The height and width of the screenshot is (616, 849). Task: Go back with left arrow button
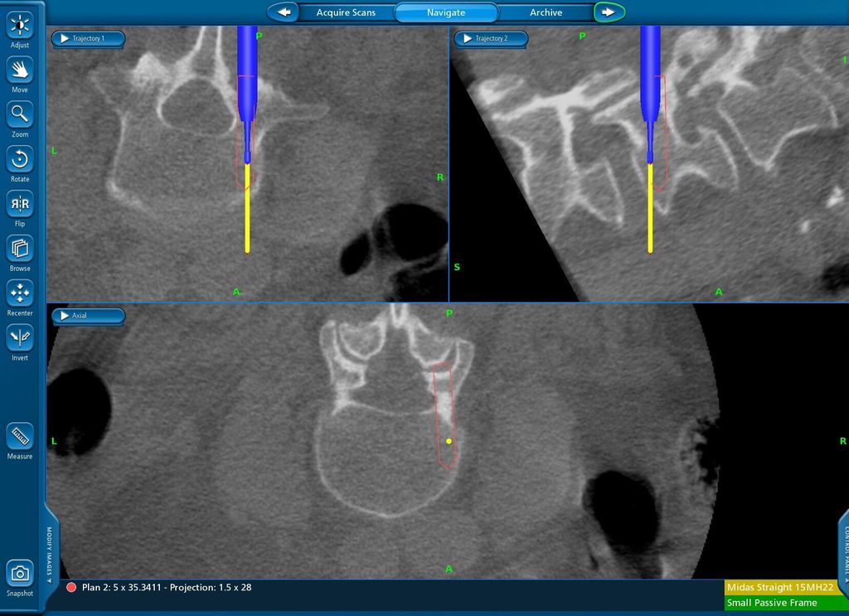coord(284,12)
